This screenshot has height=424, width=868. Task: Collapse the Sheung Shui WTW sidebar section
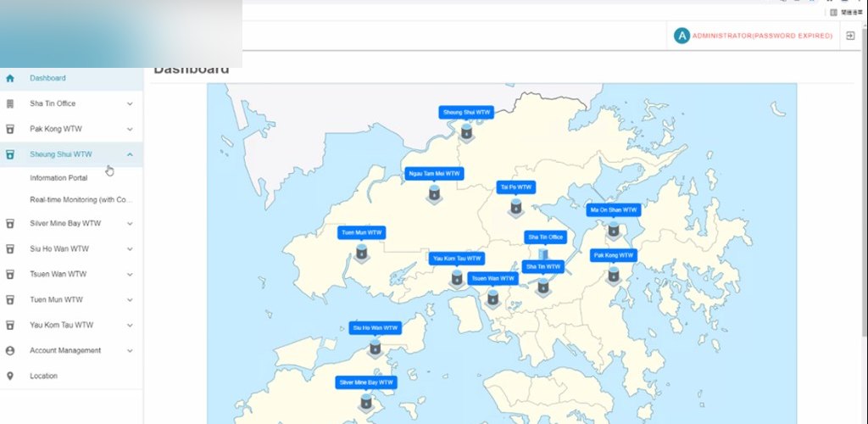[130, 154]
